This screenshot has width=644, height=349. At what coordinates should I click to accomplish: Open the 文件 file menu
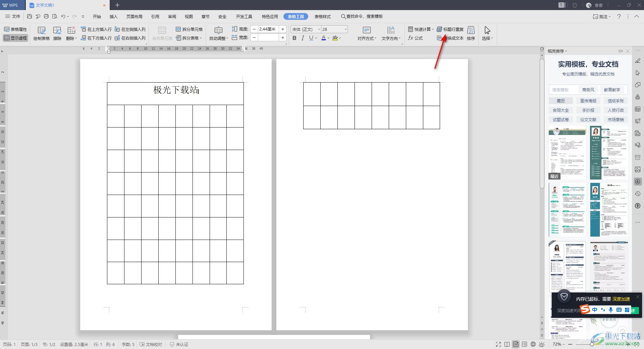coord(13,16)
